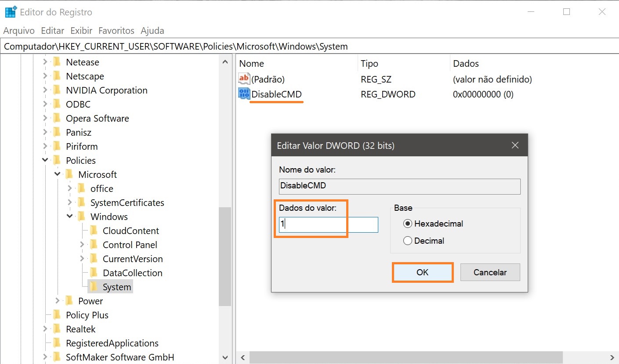
Task: Confirm the DWORD edit with OK
Action: click(x=422, y=272)
